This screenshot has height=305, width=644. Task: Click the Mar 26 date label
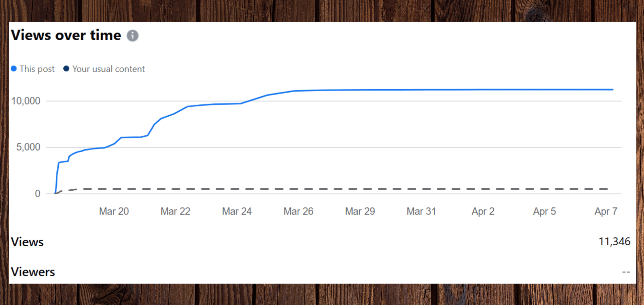(298, 211)
